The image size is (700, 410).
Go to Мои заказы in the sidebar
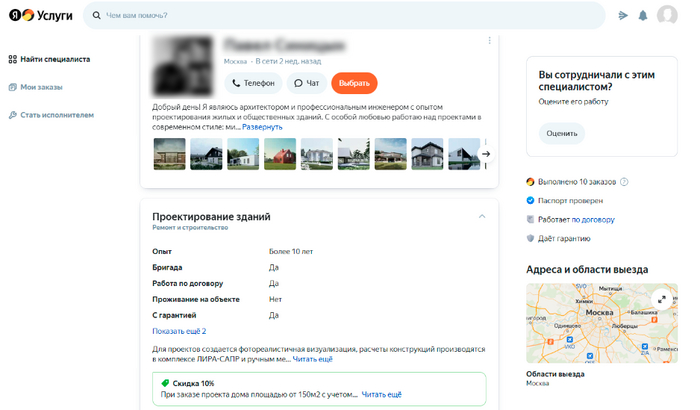[41, 87]
